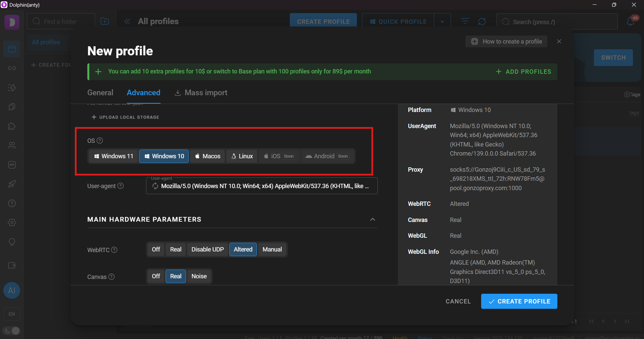Open the scripts automation sidebar icon
This screenshot has height=339, width=644.
(12, 88)
